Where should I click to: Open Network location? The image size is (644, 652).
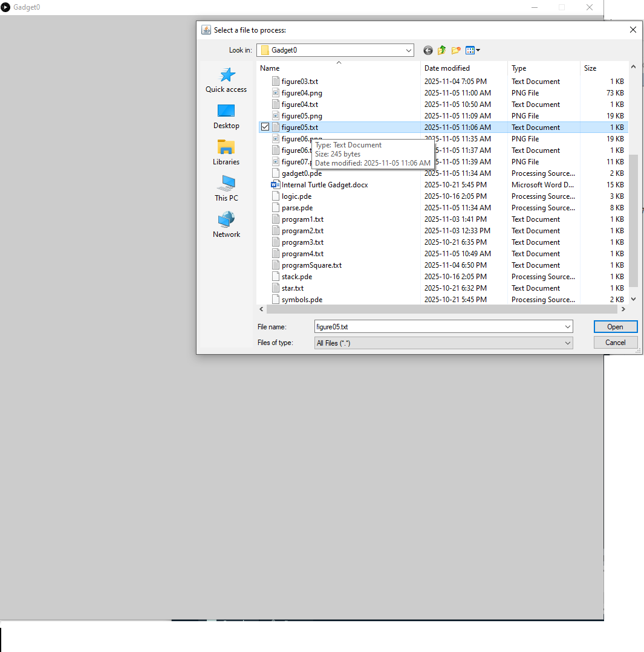226,225
